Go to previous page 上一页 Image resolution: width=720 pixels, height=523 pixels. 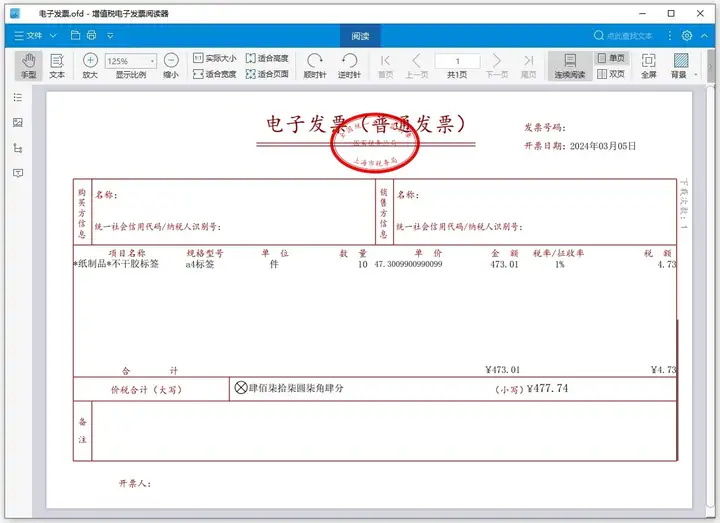416,66
